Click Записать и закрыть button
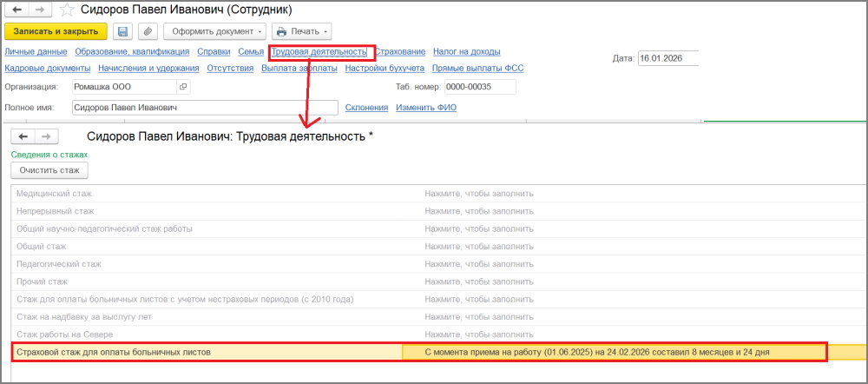The width and height of the screenshot is (868, 384). pos(56,32)
